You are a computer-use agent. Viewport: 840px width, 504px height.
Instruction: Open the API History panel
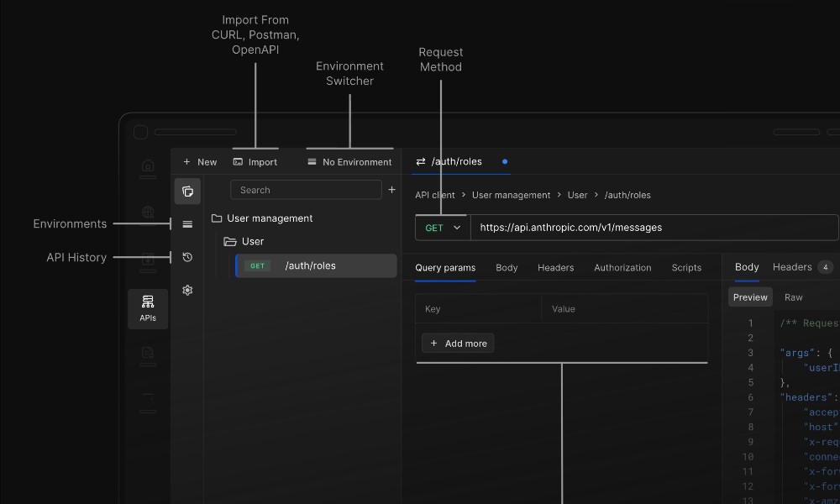coord(187,257)
